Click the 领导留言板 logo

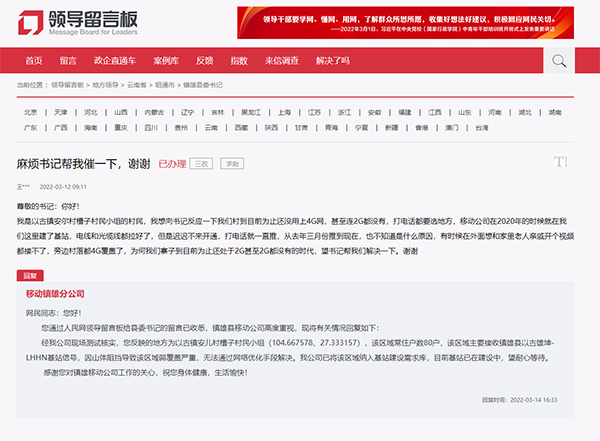(78, 23)
